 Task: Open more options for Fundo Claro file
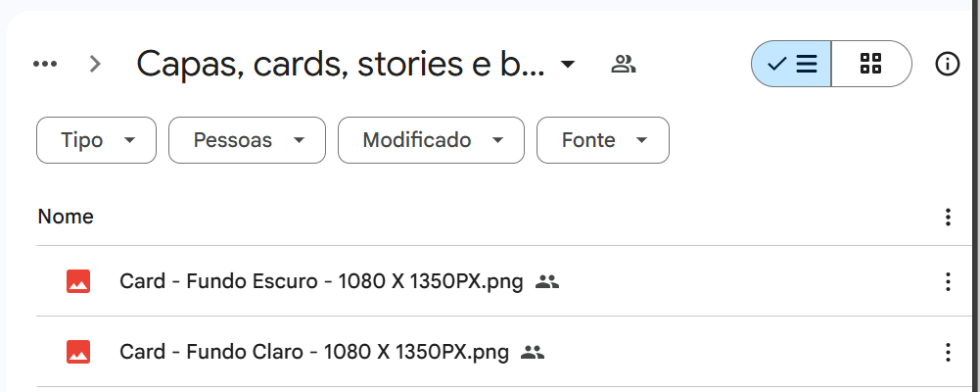coord(947,353)
